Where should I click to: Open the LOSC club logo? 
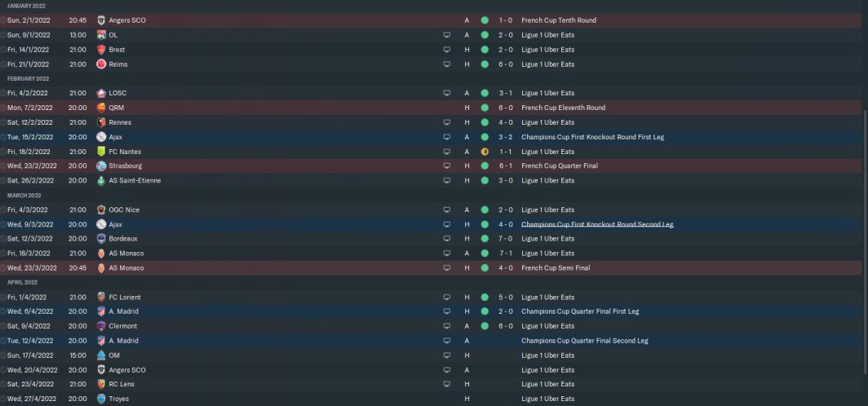[x=101, y=93]
